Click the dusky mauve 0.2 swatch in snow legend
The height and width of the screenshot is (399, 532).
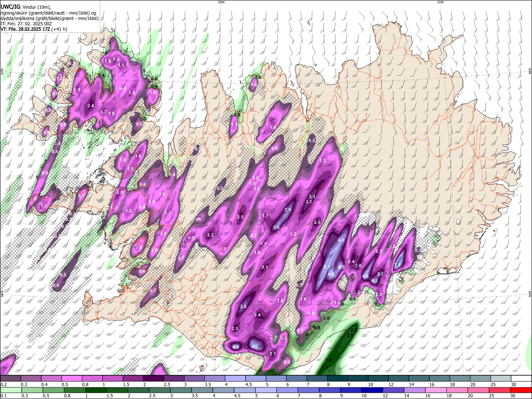[x=11, y=378]
